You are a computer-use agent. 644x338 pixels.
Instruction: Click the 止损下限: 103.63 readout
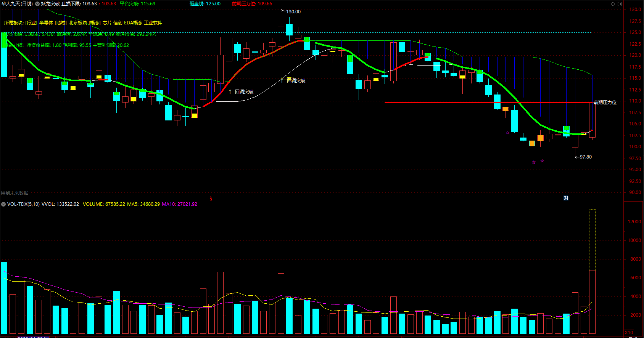79,4
